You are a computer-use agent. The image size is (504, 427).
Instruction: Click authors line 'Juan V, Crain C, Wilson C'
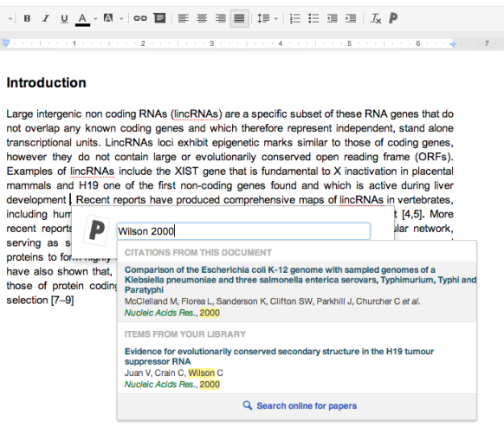[x=174, y=373]
